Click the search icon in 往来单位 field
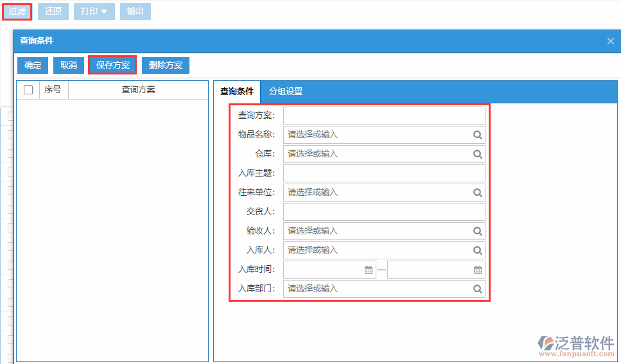Viewport: 621px width, 364px height. (478, 193)
